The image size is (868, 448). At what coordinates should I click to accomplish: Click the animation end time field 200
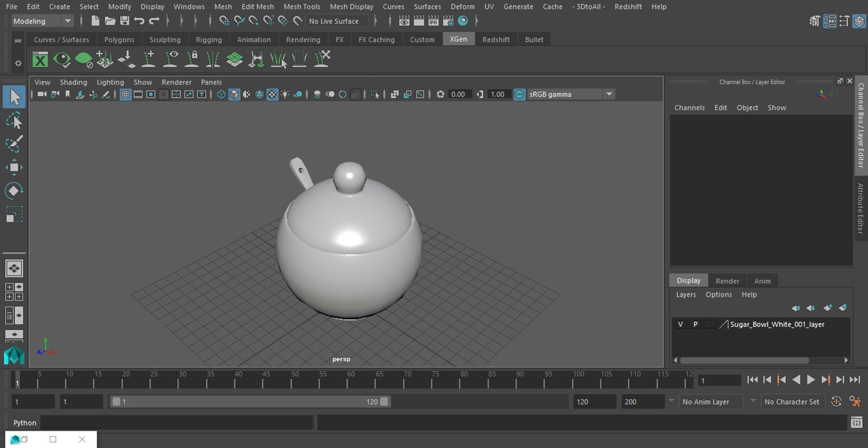tap(642, 401)
